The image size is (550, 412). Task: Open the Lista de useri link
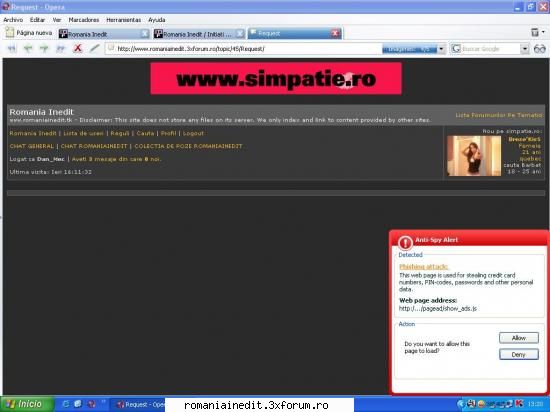point(83,133)
